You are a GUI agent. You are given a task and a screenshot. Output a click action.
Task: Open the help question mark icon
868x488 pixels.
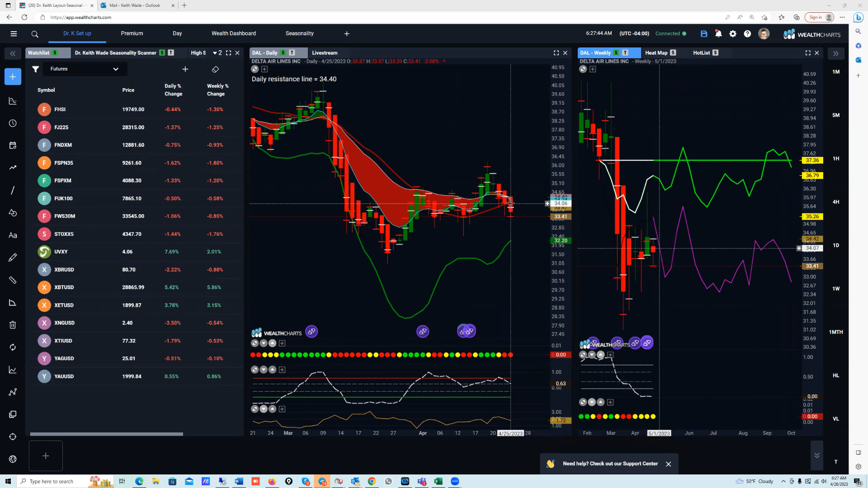[747, 33]
